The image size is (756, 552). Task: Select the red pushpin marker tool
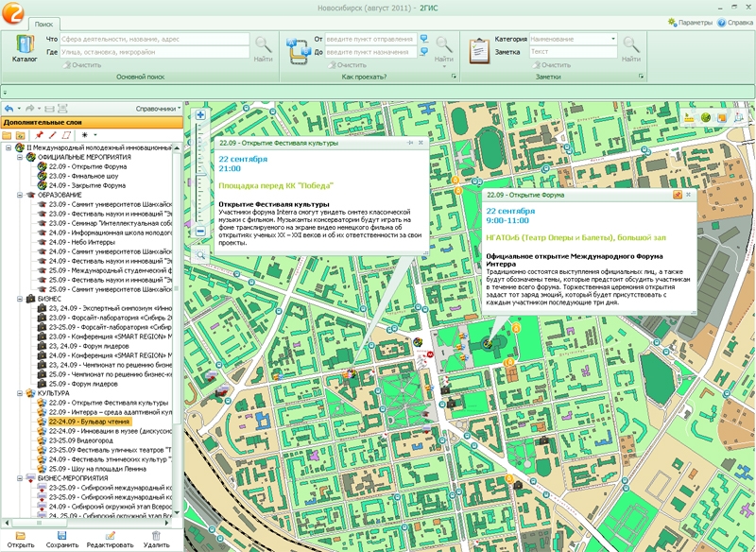40,135
